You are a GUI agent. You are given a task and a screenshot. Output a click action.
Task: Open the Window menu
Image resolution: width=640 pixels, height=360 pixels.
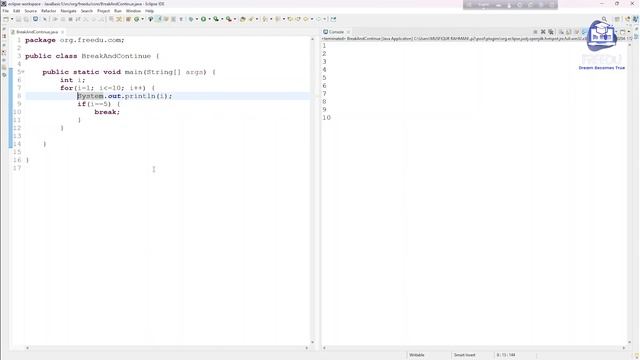pos(133,11)
